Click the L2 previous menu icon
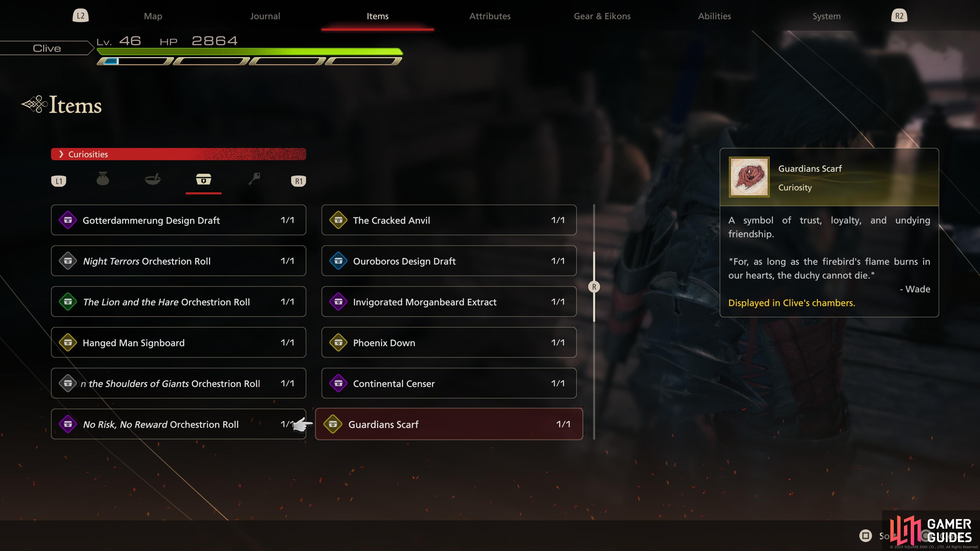This screenshot has width=980, height=551. pyautogui.click(x=81, y=16)
